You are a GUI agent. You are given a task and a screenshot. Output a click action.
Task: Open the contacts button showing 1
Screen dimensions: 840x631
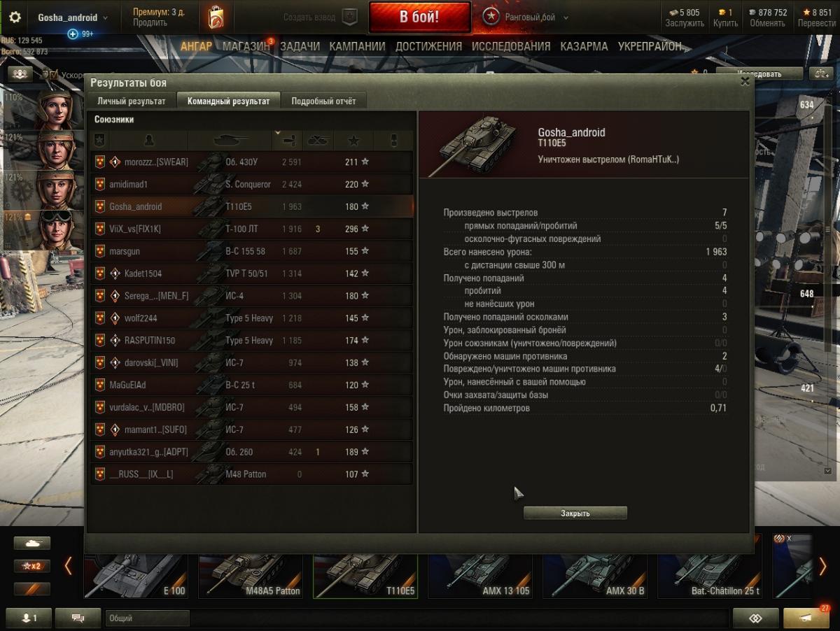(x=29, y=618)
